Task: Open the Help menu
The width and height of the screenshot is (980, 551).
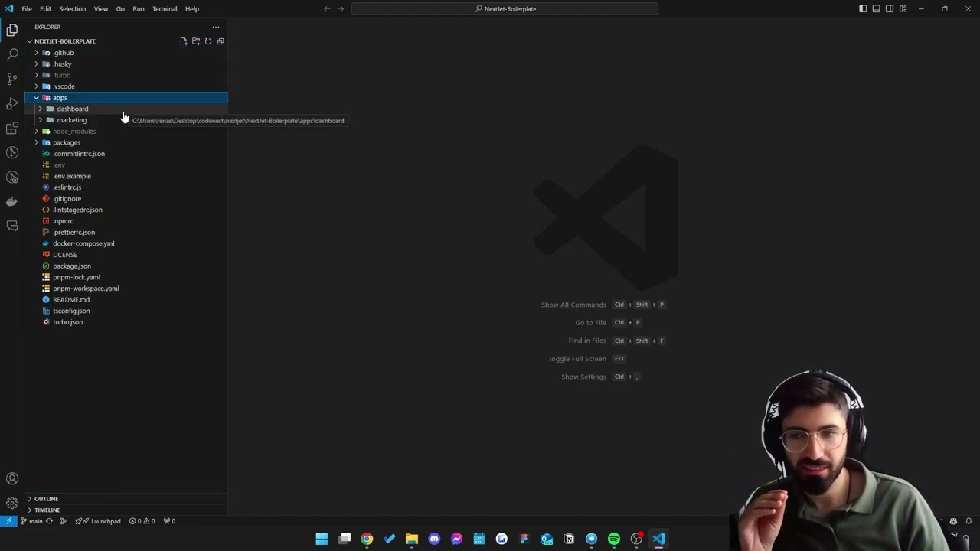Action: point(192,9)
